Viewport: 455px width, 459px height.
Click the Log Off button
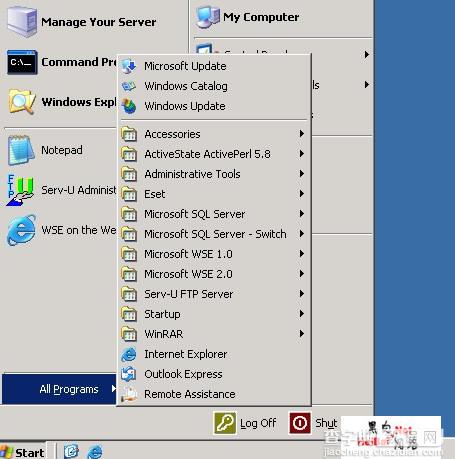[x=245, y=423]
